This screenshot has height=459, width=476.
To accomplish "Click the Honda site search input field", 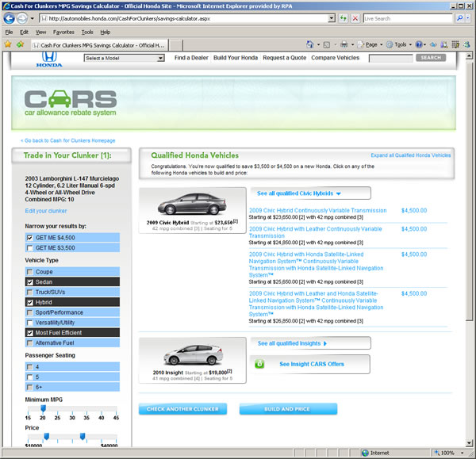I will (x=390, y=58).
